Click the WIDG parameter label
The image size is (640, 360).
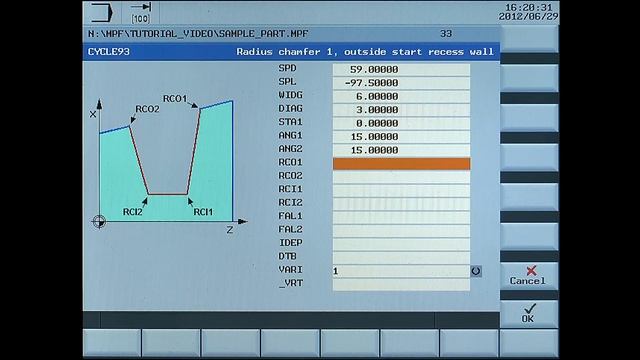[x=291, y=95]
